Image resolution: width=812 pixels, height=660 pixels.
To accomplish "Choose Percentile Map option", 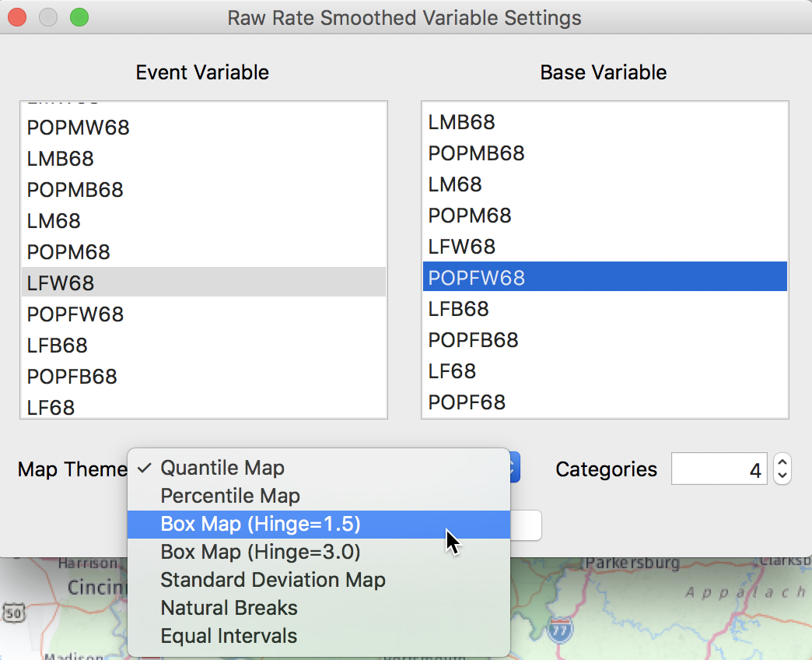I will coord(318,496).
